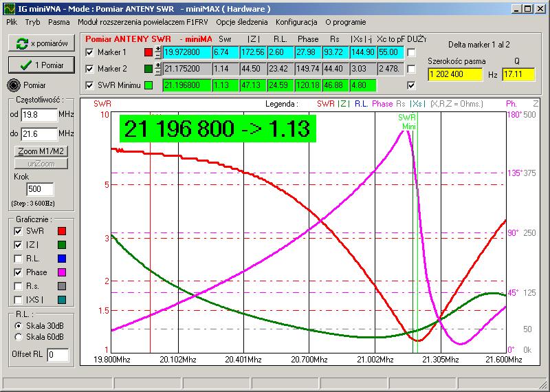Open the Pasma menu

pos(58,22)
